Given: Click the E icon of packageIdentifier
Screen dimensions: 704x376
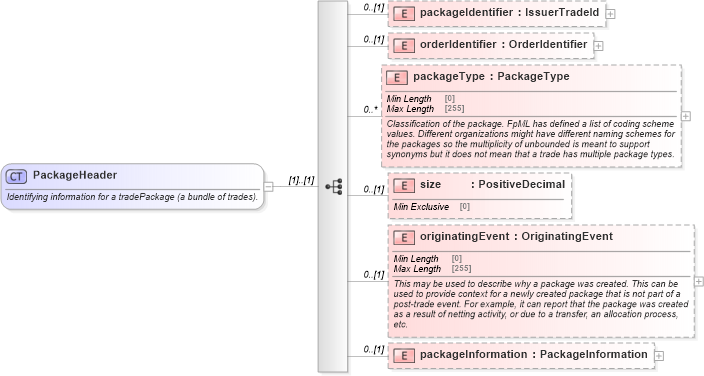Looking at the screenshot, I should 404,14.
